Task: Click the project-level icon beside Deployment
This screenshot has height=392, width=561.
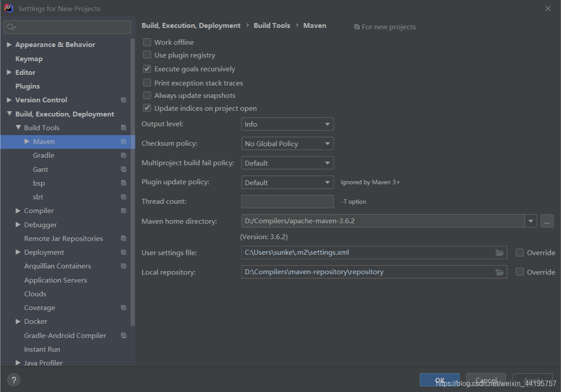Action: click(124, 252)
